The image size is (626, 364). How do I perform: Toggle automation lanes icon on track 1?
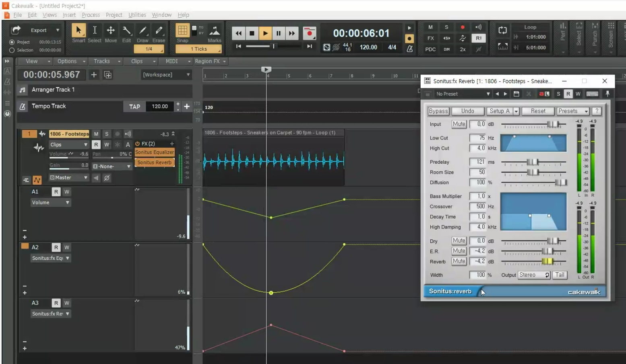coord(37,180)
